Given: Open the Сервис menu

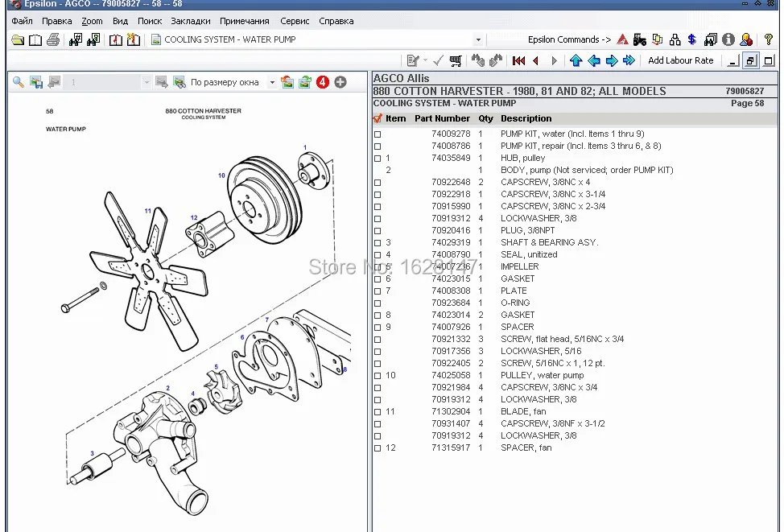Looking at the screenshot, I should click(295, 21).
